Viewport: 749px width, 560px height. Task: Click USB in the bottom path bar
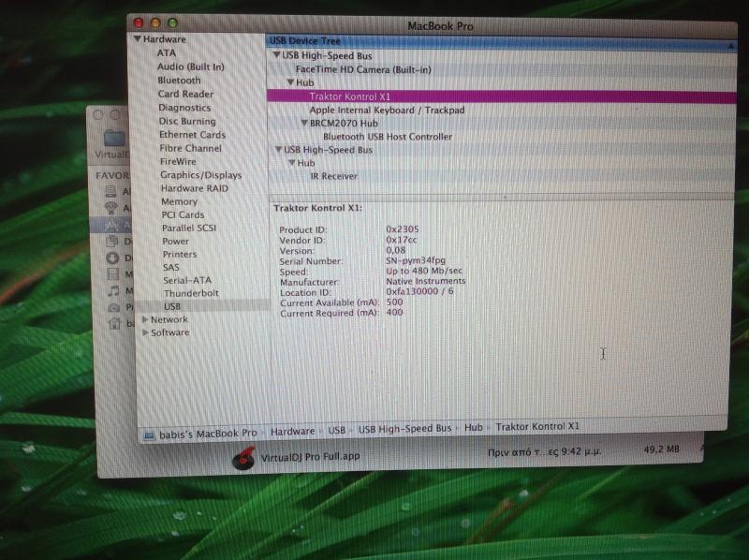[336, 430]
